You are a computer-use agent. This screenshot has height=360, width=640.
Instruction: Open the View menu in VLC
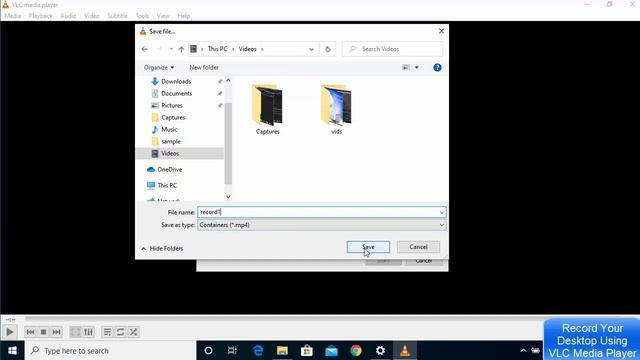point(163,16)
